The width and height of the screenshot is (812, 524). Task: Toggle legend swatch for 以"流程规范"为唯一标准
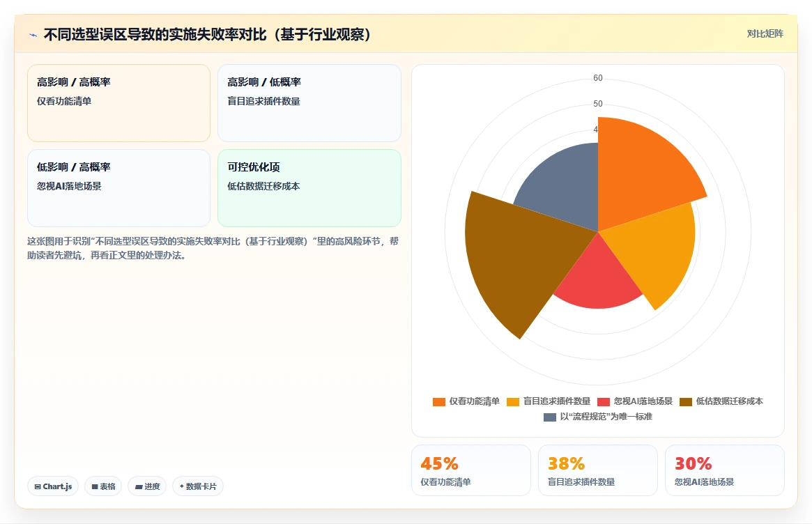(549, 417)
